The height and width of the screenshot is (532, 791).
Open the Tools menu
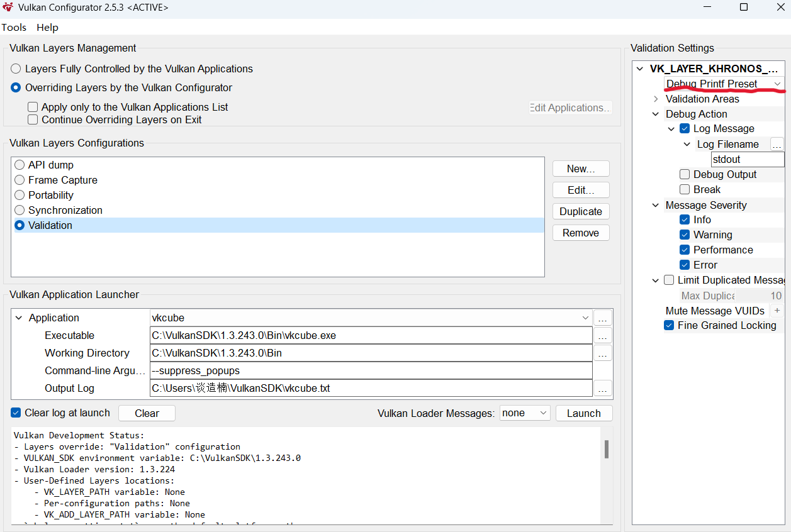tap(14, 27)
